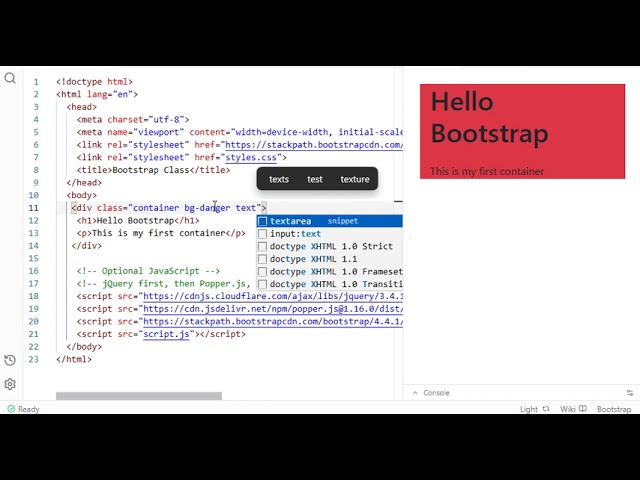This screenshot has width=640, height=480.
Task: Click the 'Hello Bootstrap' preview heading
Action: (x=489, y=118)
